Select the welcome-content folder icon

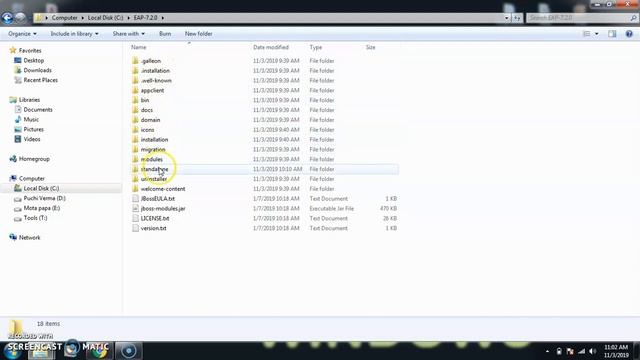(135, 189)
